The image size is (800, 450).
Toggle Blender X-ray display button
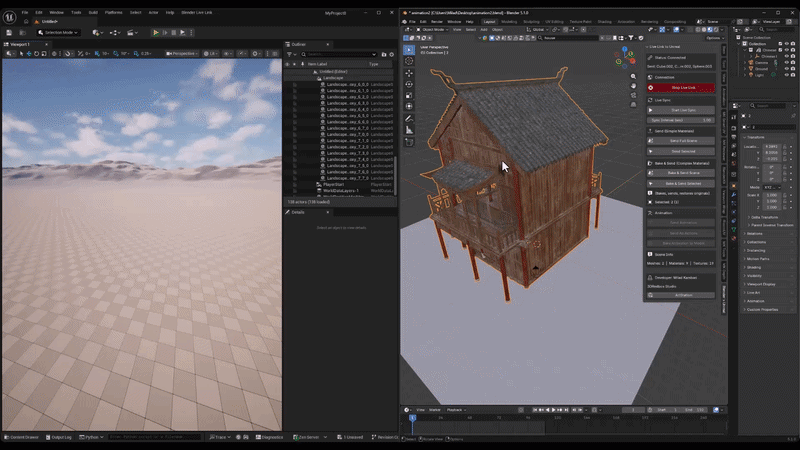point(691,30)
